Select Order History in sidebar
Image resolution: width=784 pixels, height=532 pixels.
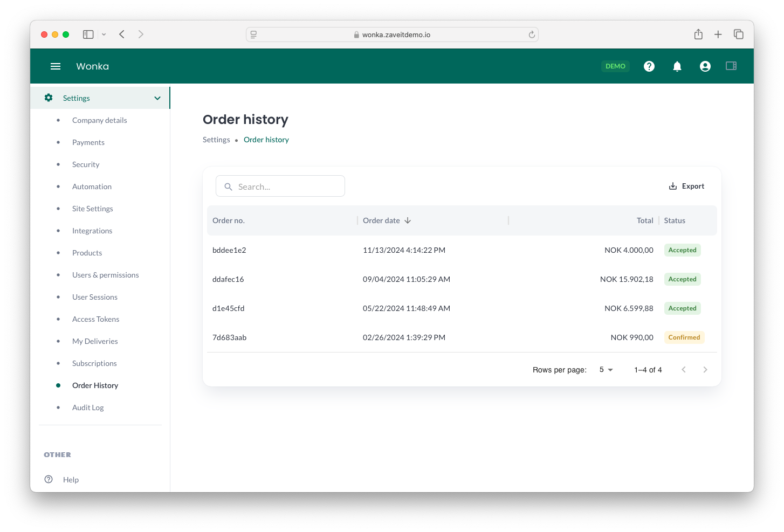pos(95,385)
